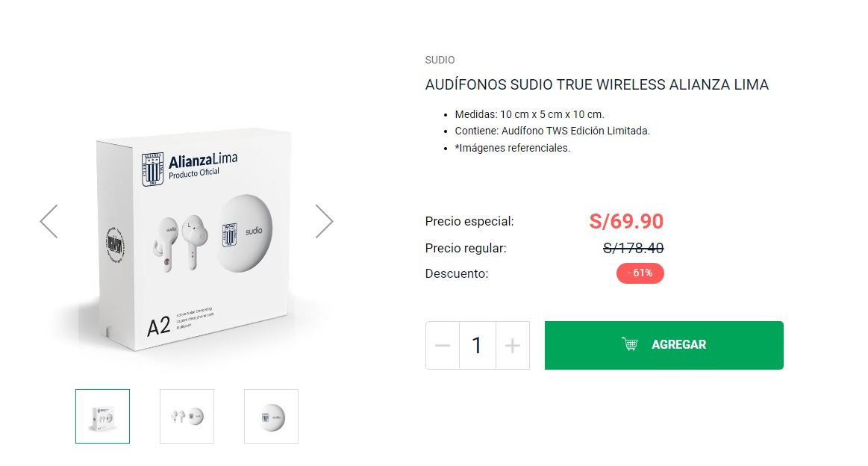Click the product title Audífonos Sudio True Wireless
Screen dimensions: 868x466
click(x=597, y=85)
